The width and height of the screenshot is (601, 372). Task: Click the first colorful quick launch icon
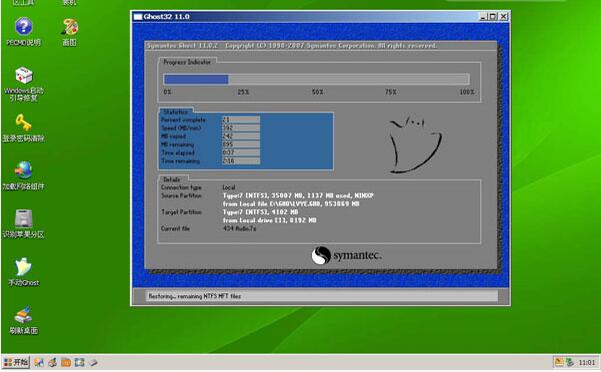(38, 362)
